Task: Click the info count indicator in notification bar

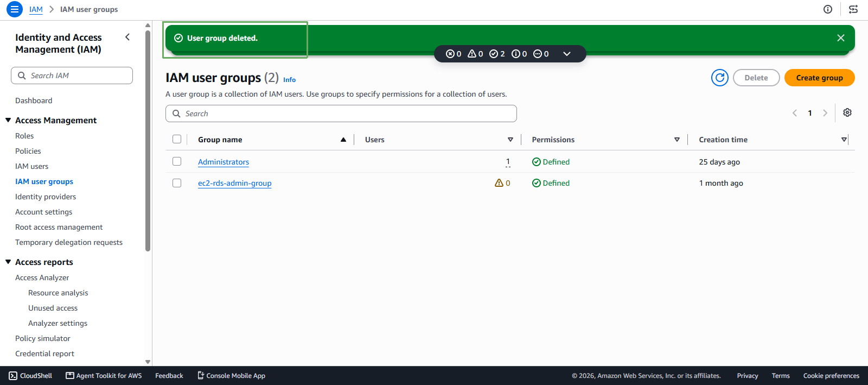Action: click(519, 54)
